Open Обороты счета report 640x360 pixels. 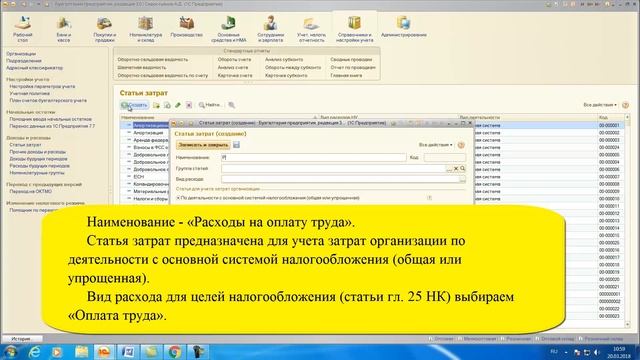pos(234,60)
